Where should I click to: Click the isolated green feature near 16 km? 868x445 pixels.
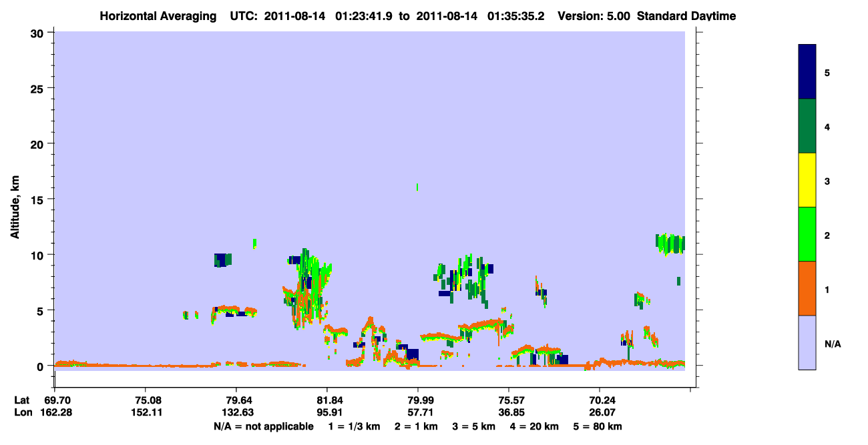tap(417, 187)
